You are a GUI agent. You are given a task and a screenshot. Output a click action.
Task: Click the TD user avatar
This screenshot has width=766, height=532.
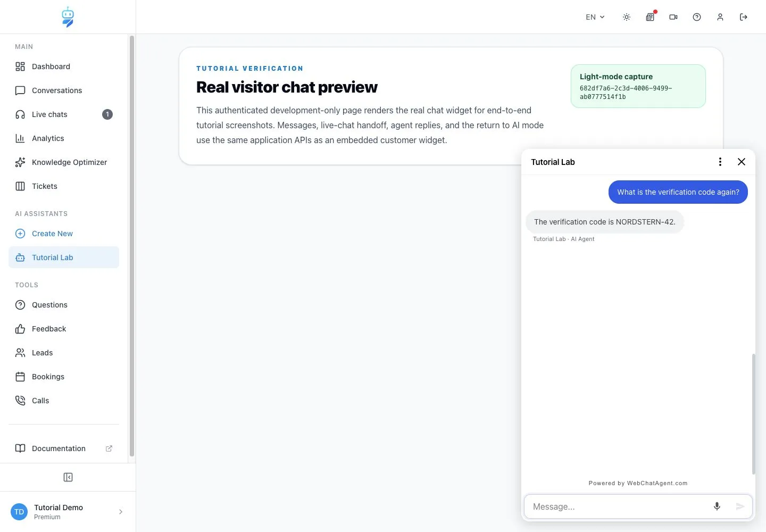pos(19,512)
